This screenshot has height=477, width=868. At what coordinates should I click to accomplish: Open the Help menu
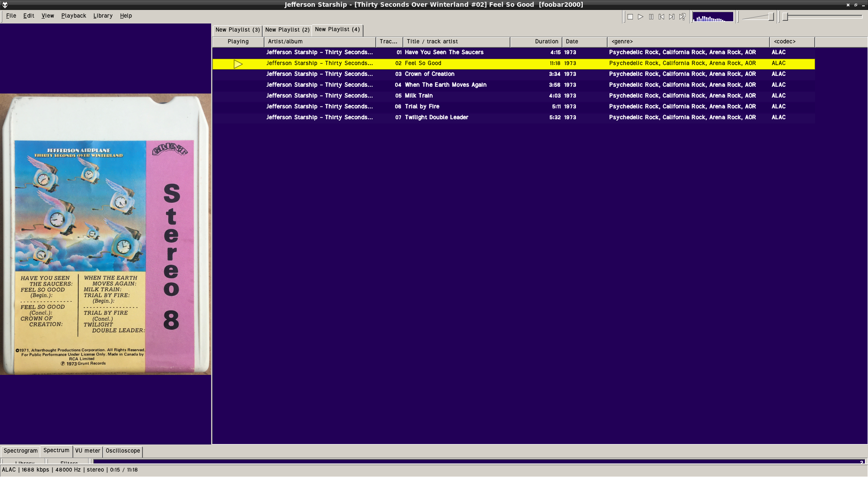tap(126, 16)
